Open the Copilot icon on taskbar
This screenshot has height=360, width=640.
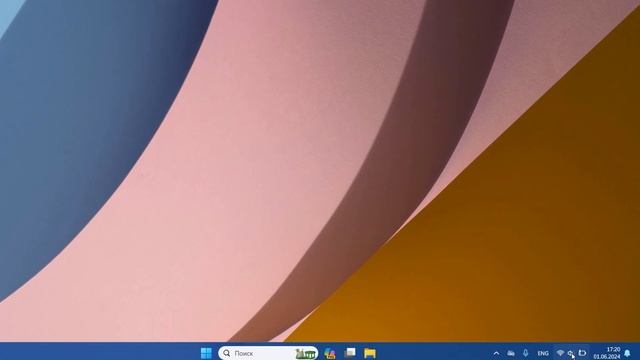[x=330, y=353]
